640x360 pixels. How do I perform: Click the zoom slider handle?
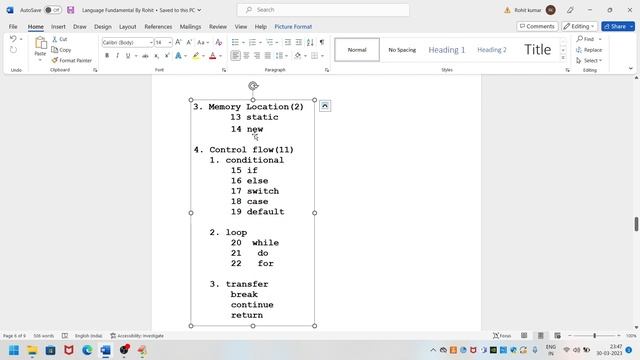[595, 336]
